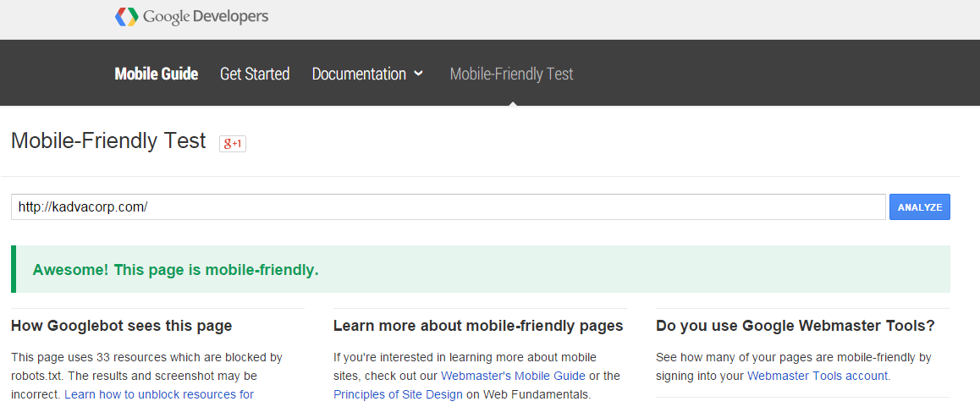Click 'Do you use Google Webmaster Tools?' heading
Screen dimensions: 980x407
pyautogui.click(x=796, y=326)
